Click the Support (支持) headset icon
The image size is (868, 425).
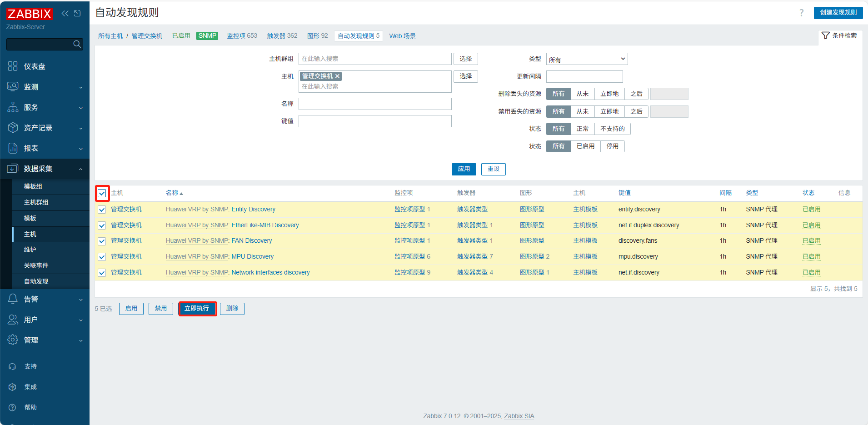pyautogui.click(x=12, y=366)
